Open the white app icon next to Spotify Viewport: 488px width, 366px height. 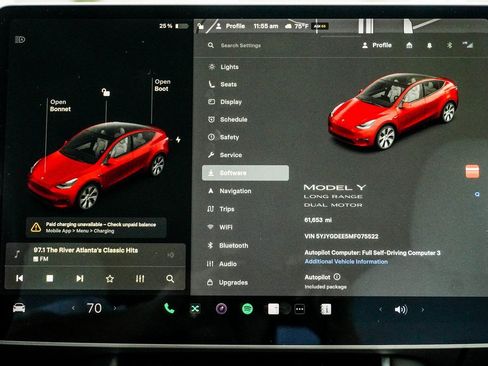273,309
